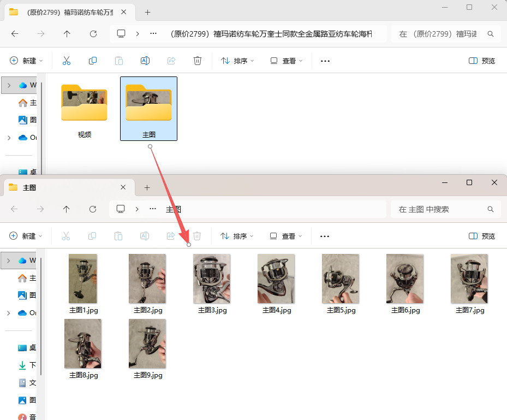Go up one level in 主图 window
Screen dimensions: 507x420
tap(66, 209)
